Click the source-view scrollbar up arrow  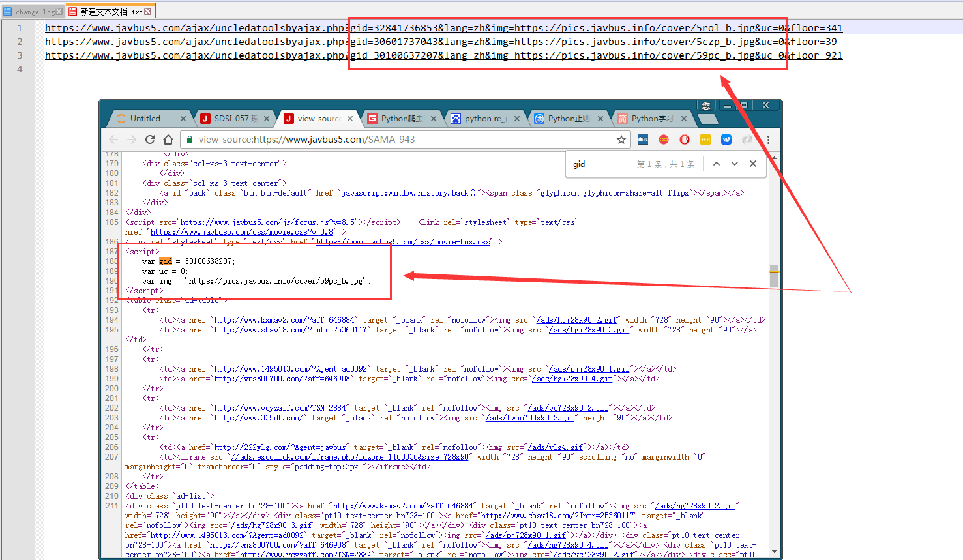(774, 158)
